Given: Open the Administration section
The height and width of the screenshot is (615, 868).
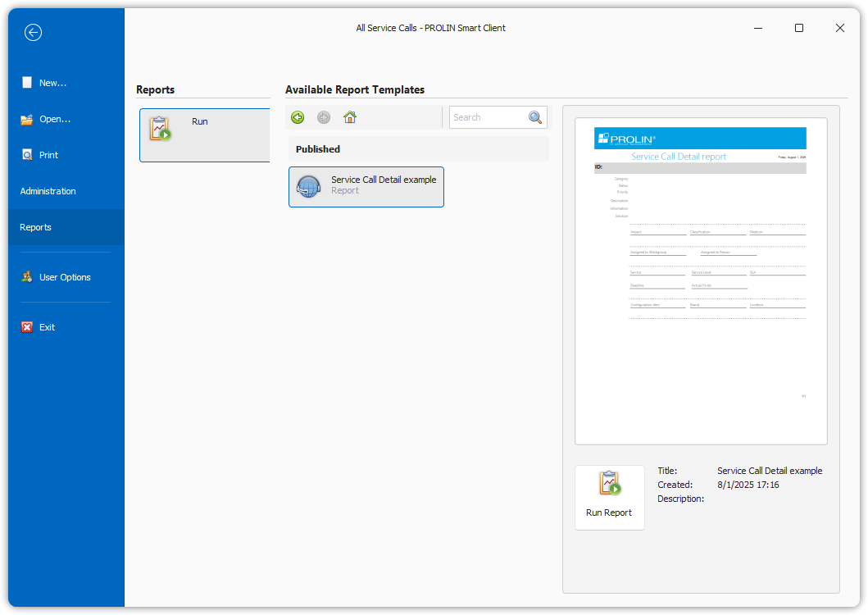Looking at the screenshot, I should (48, 191).
